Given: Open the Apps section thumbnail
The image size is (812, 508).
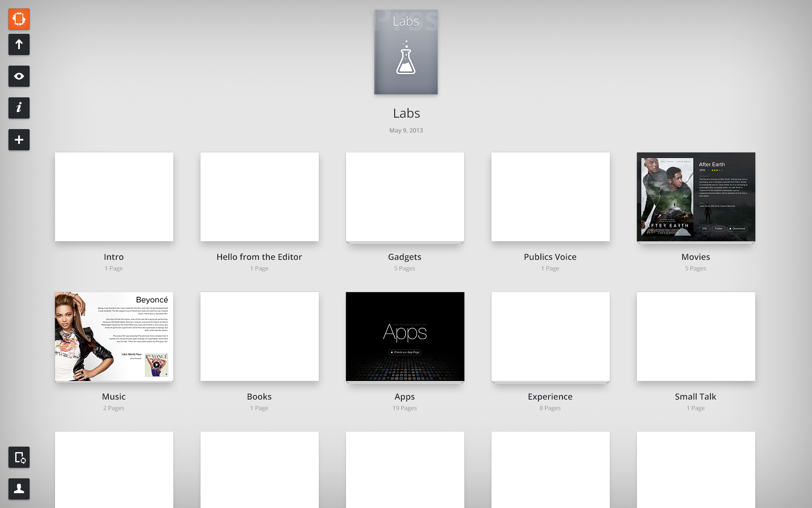Looking at the screenshot, I should click(x=405, y=337).
